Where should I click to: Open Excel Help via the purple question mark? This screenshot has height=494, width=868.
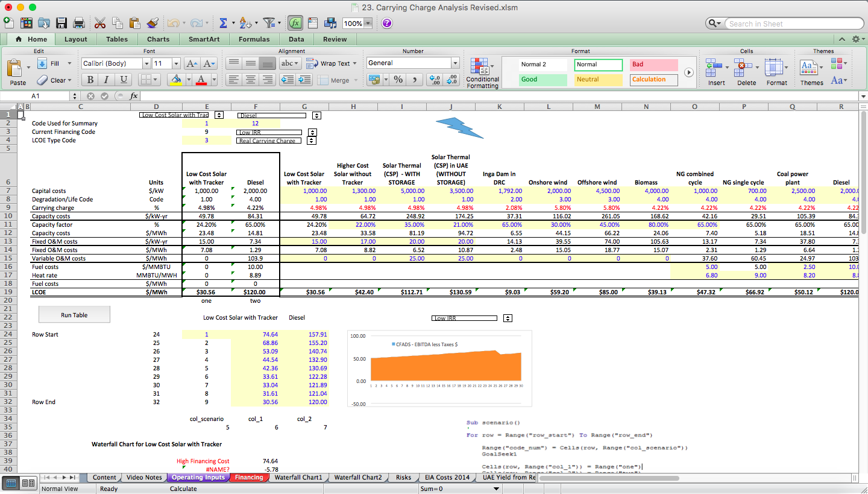[x=387, y=23]
